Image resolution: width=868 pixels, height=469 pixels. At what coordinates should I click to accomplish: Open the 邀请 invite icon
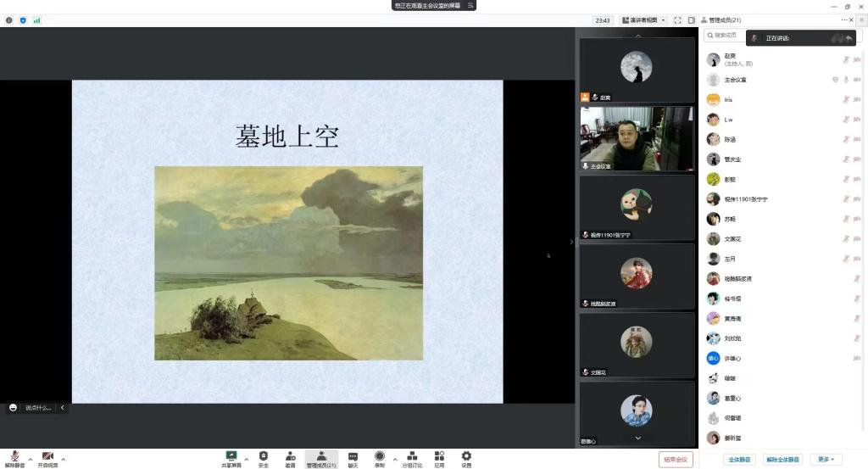[x=290, y=458]
